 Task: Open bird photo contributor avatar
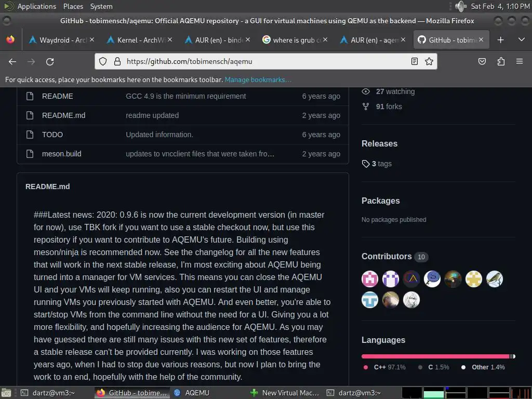coord(495,279)
